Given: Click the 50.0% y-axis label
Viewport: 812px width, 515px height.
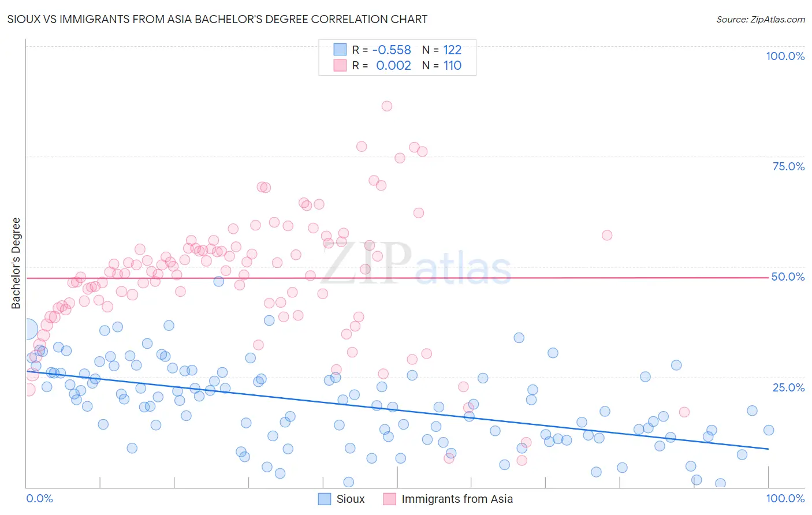Looking at the screenshot, I should pyautogui.click(x=788, y=277).
